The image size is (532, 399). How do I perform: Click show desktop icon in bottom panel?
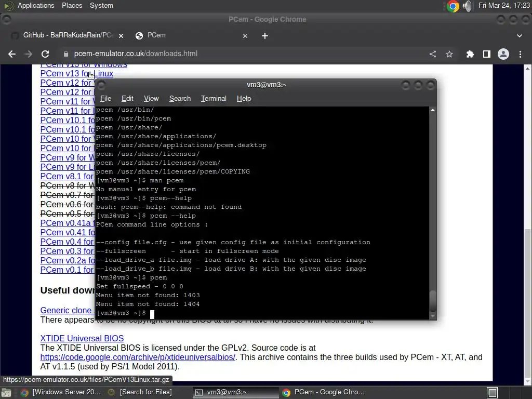pos(6,393)
